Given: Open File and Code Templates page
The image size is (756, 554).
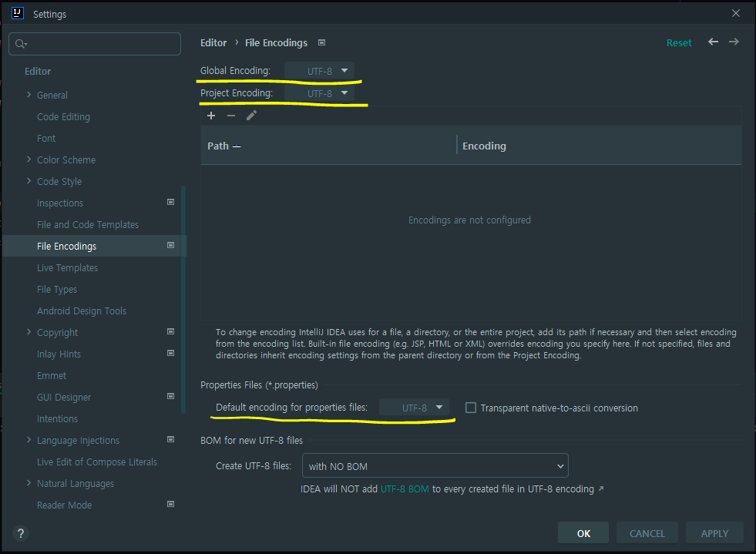Looking at the screenshot, I should [88, 225].
